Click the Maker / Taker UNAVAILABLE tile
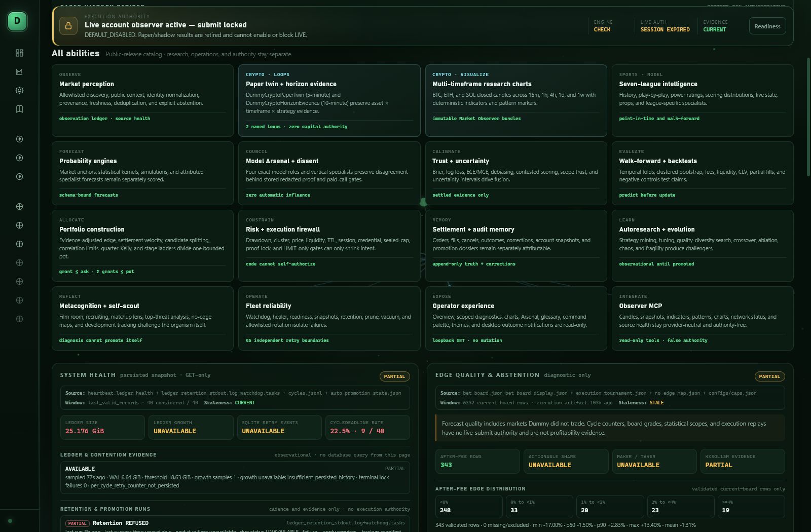The width and height of the screenshot is (811, 532). 654,461
